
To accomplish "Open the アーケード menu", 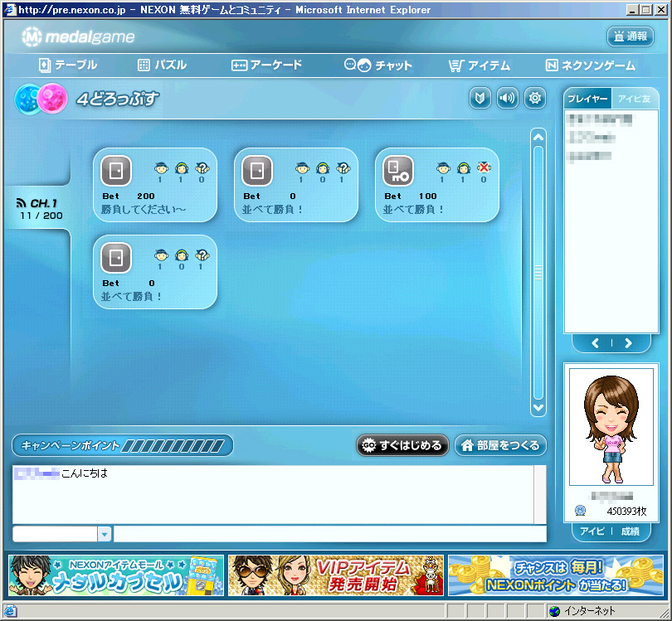I will 266,65.
